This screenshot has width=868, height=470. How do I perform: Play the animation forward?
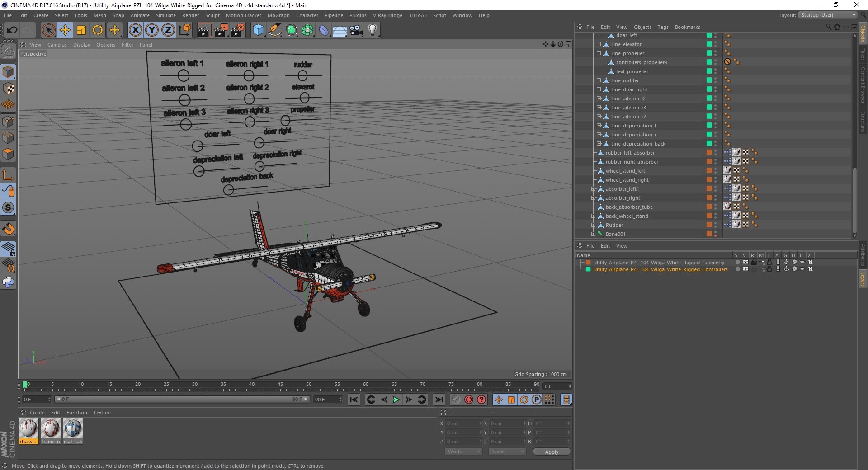coord(396,399)
